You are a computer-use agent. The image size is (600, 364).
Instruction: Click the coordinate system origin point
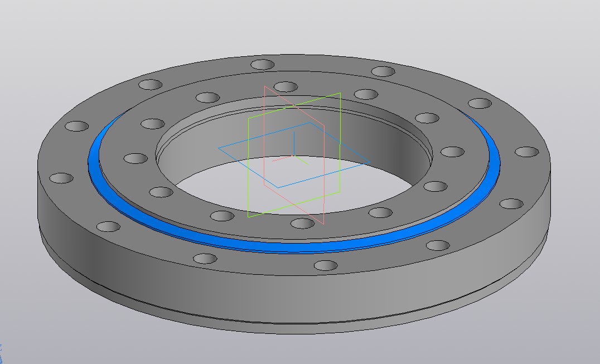pos(294,155)
